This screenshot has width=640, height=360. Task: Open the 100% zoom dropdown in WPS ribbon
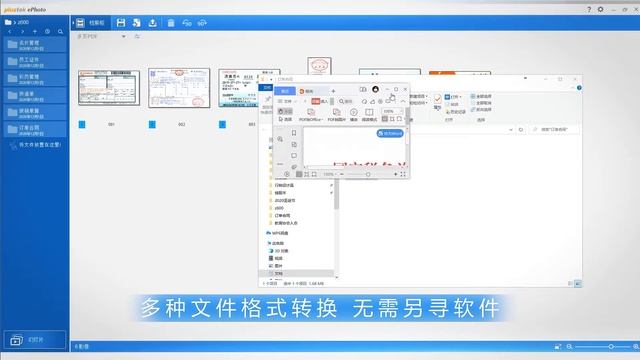point(392,111)
